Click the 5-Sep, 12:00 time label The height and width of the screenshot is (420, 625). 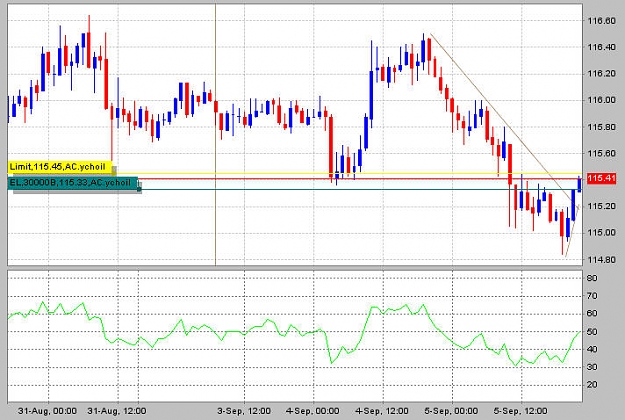coord(521,411)
